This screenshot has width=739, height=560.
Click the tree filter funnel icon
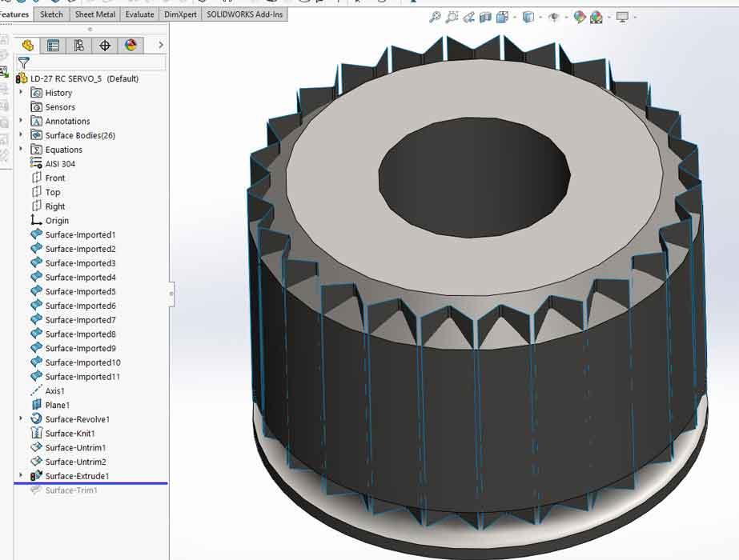coord(23,62)
